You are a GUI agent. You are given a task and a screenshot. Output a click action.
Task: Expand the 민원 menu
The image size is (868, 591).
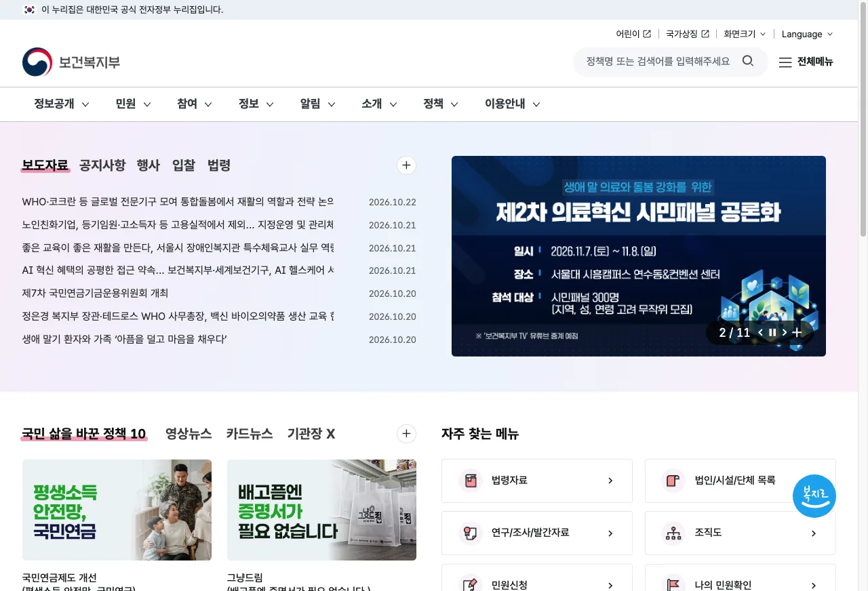point(133,104)
